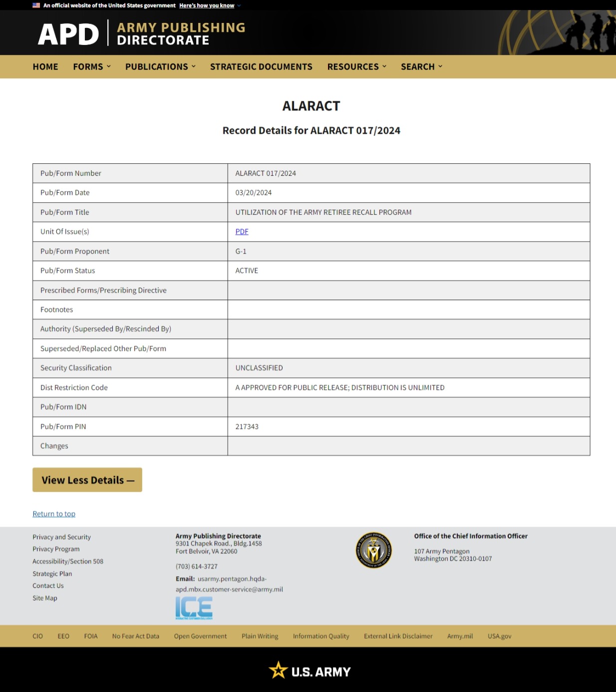Open the Resources dropdown menu

(x=357, y=66)
